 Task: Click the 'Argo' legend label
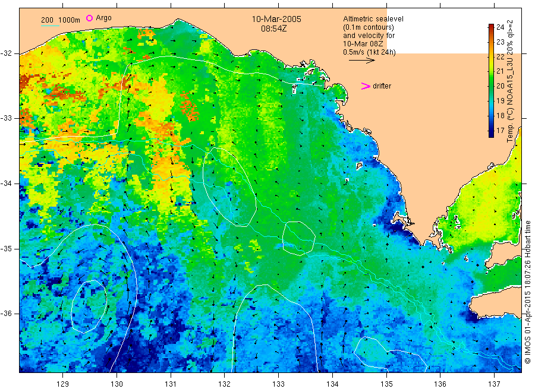[103, 18]
